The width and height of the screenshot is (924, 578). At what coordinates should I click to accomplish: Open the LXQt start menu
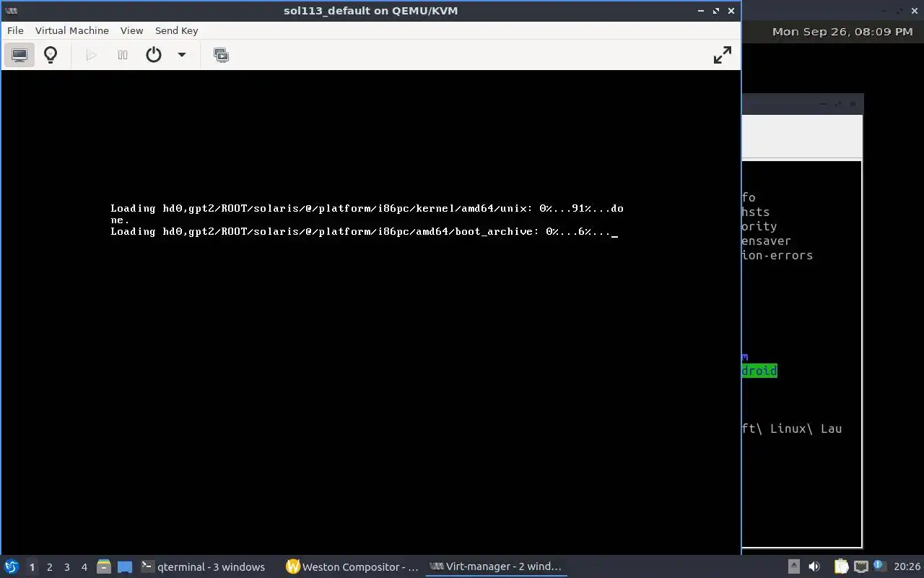point(12,567)
